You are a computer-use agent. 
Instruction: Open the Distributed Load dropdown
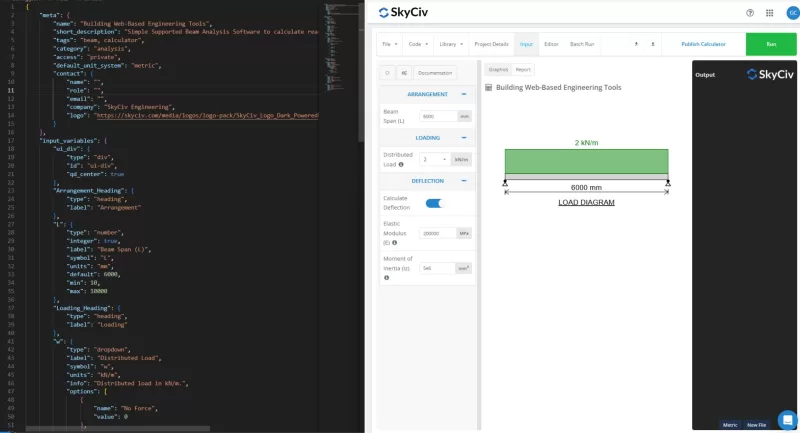point(435,160)
